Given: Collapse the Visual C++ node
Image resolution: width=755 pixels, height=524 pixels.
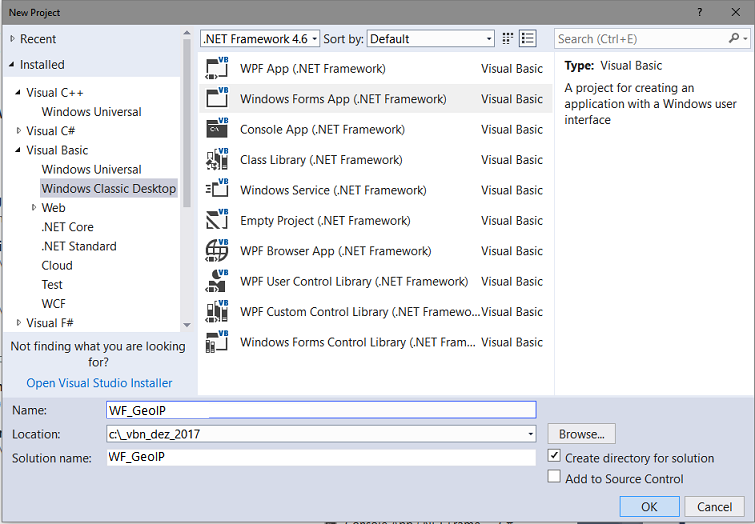Looking at the screenshot, I should click(18, 92).
